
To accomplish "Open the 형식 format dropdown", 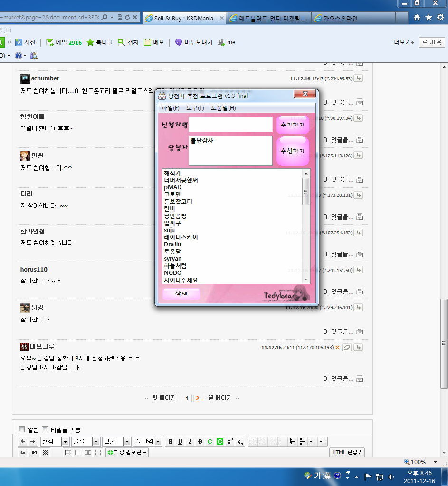I will click(x=55, y=441).
